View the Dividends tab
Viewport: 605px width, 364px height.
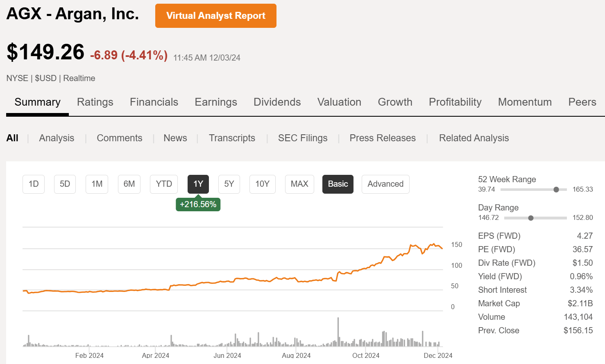point(277,102)
